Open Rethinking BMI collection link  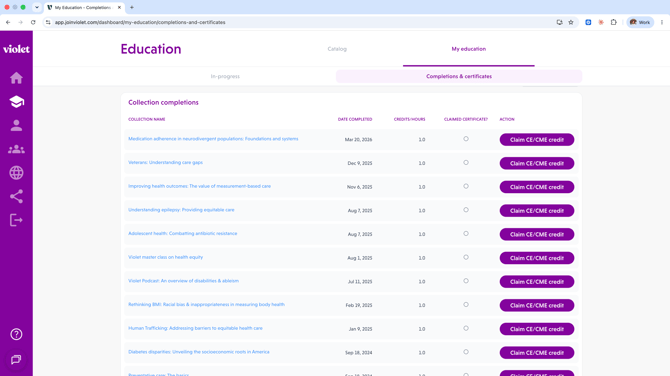(x=206, y=305)
